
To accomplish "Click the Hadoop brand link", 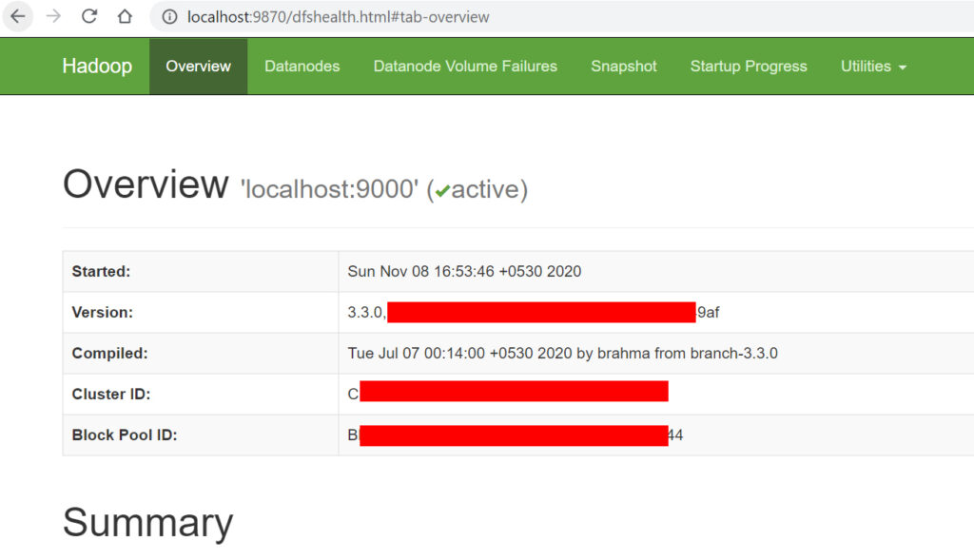I will 97,67.
